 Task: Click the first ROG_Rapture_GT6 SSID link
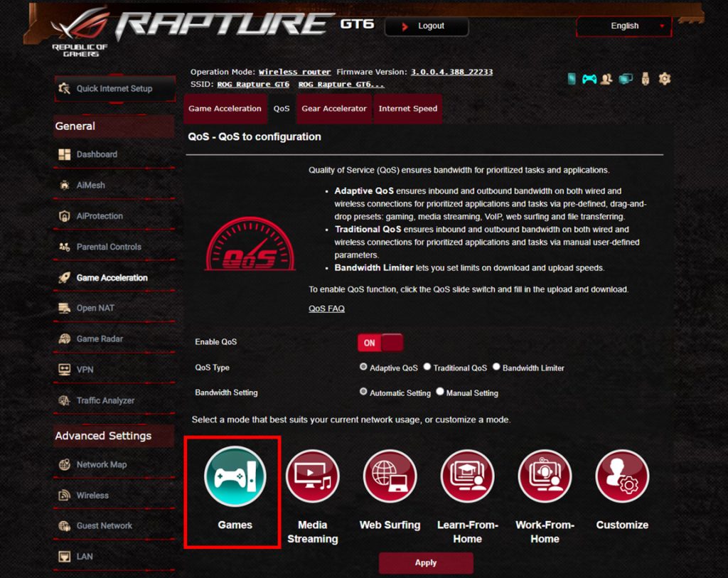(x=253, y=85)
